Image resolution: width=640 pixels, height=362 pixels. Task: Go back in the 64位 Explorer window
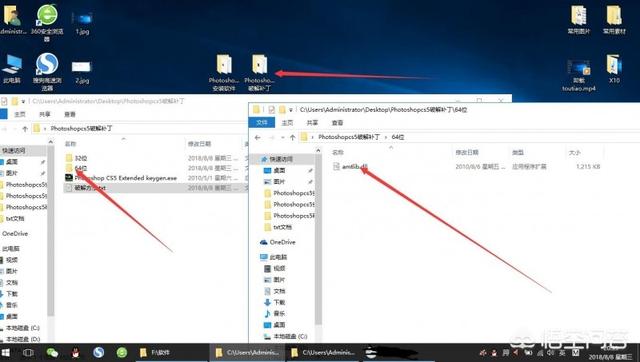[x=258, y=138]
